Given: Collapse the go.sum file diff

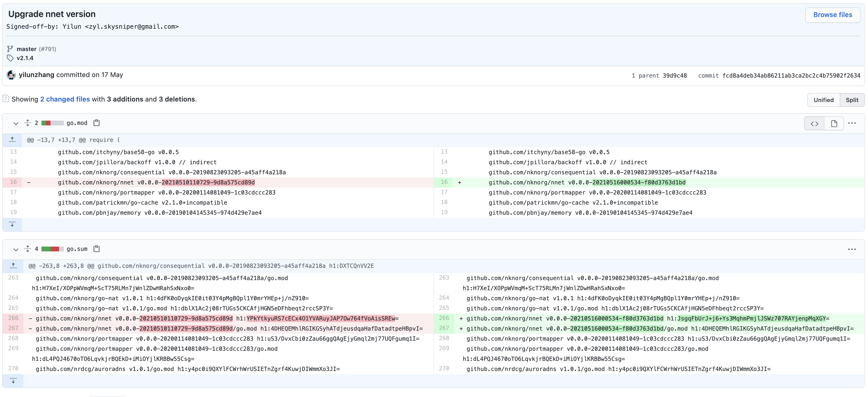Looking at the screenshot, I should [15, 249].
